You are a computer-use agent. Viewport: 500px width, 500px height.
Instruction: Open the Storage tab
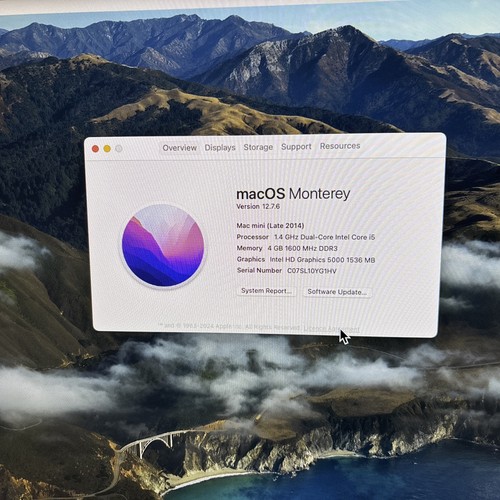pos(258,147)
